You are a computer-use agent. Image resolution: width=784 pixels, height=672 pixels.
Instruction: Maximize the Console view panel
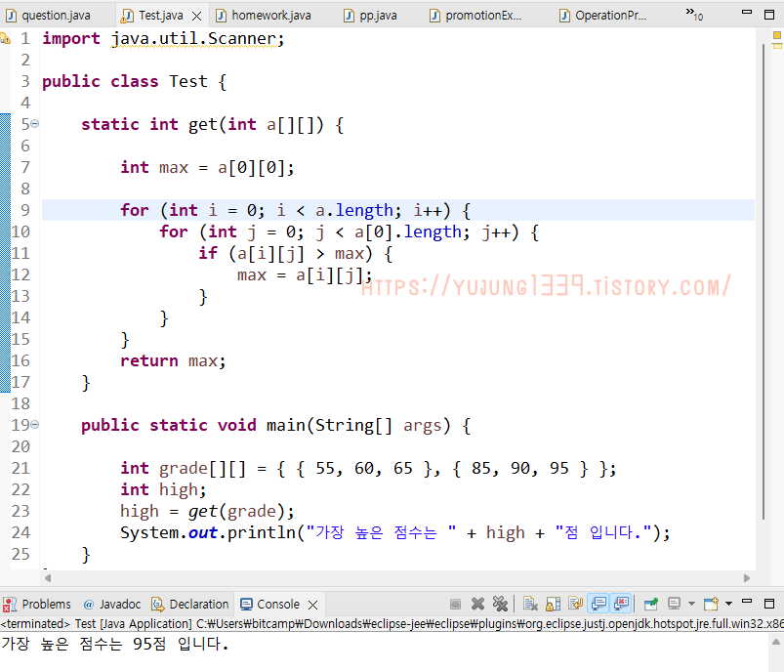click(769, 604)
